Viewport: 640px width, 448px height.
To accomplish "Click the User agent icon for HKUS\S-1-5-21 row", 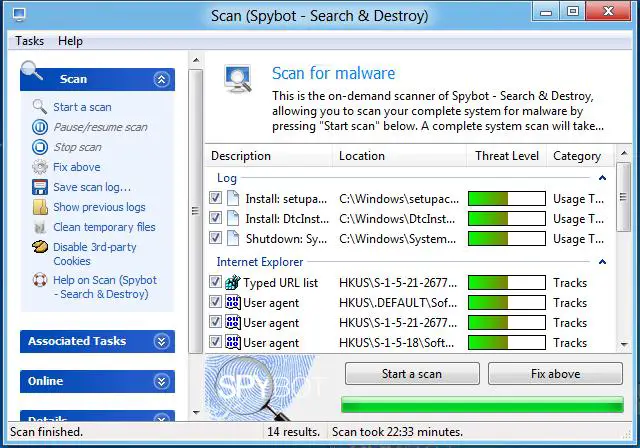I will click(x=233, y=322).
